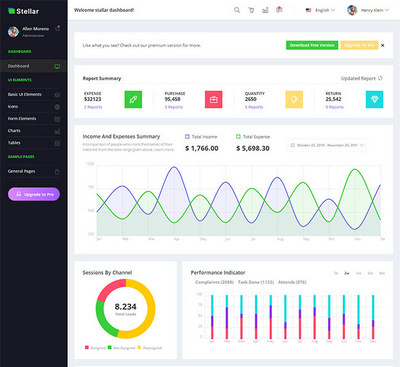The height and width of the screenshot is (367, 400).
Task: Click the refresh icon beside Updated Report
Action: [380, 78]
